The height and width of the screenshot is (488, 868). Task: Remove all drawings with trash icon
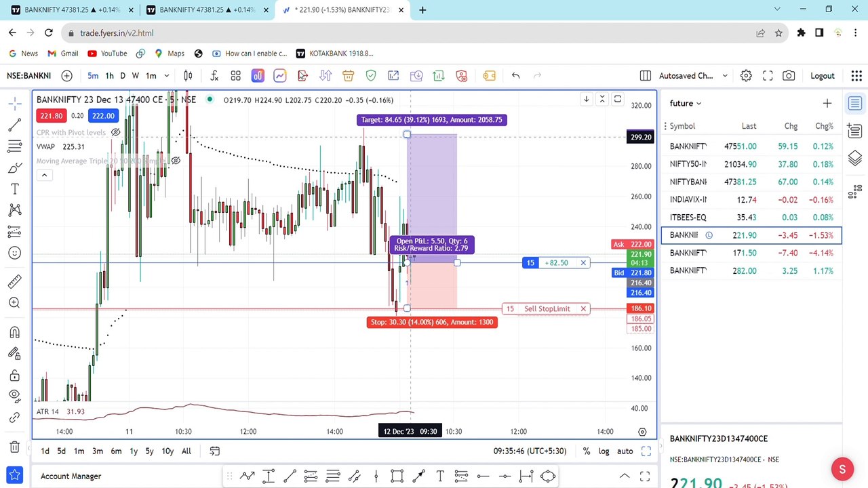(x=14, y=447)
